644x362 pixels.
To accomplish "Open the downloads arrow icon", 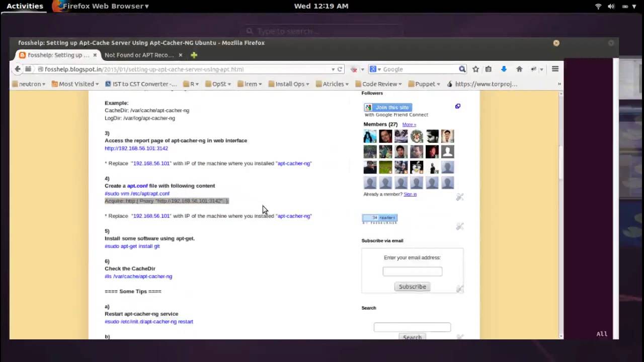I will (504, 69).
